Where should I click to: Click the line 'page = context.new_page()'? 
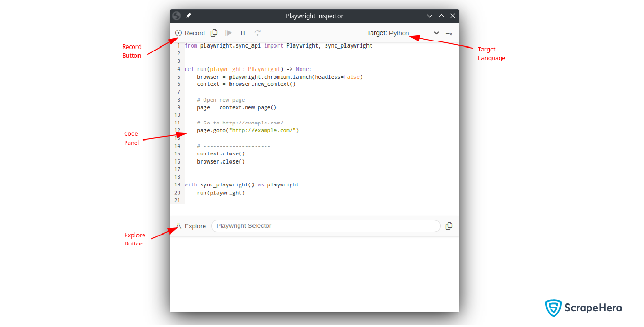(x=237, y=107)
